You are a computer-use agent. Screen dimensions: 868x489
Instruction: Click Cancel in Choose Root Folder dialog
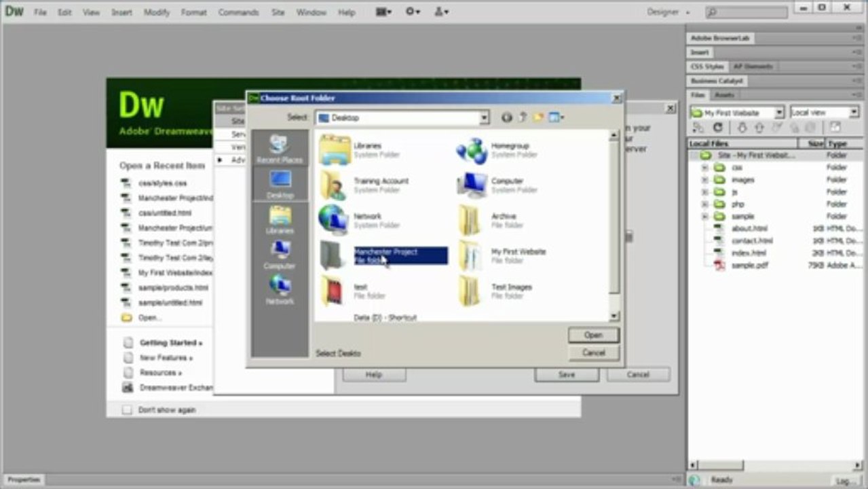tap(593, 352)
